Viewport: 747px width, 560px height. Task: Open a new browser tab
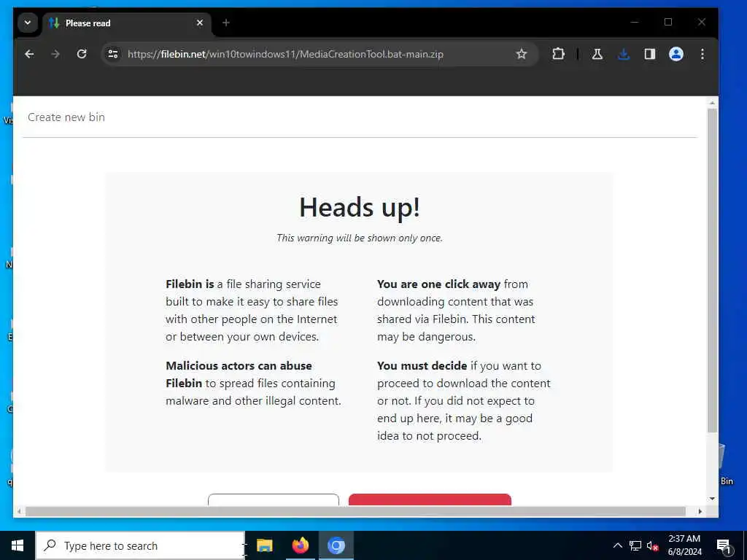coord(226,23)
